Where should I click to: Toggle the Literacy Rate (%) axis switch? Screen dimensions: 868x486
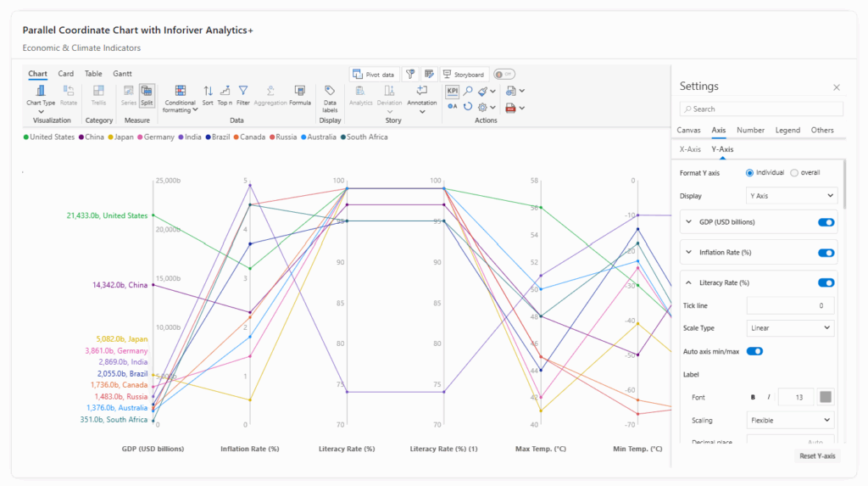point(826,282)
